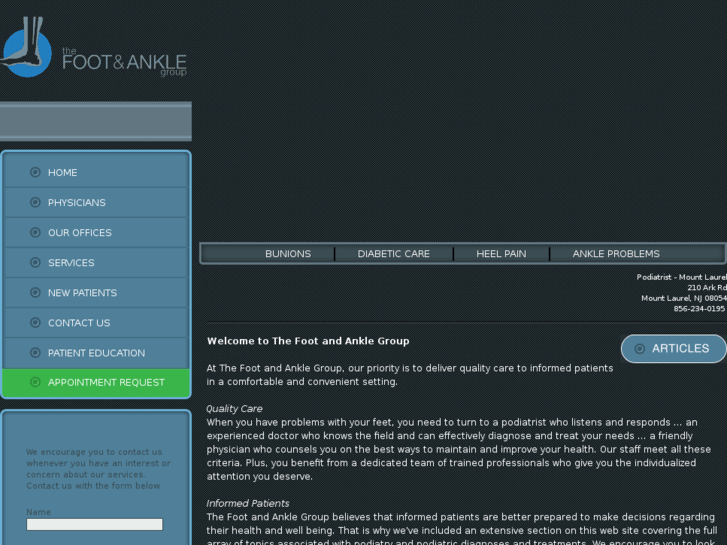Open the ANKLE PROBLEMS tab
Viewport: 727px width, 545px height.
tap(616, 254)
